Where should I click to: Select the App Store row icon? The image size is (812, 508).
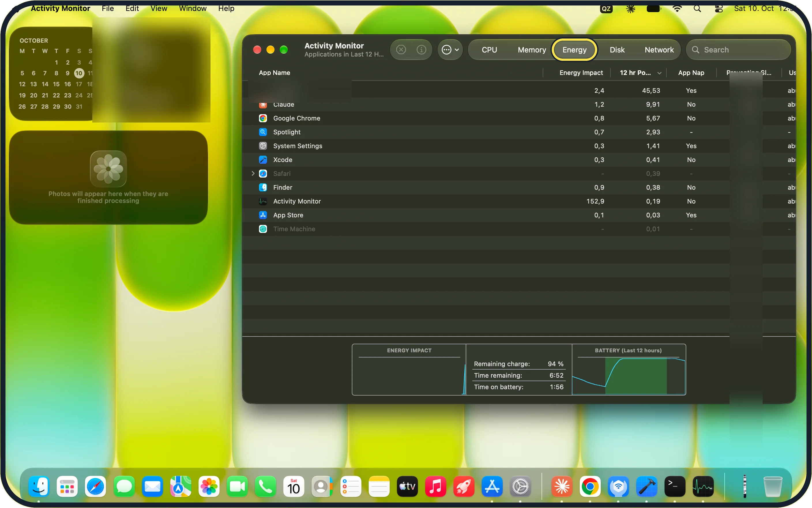click(263, 215)
